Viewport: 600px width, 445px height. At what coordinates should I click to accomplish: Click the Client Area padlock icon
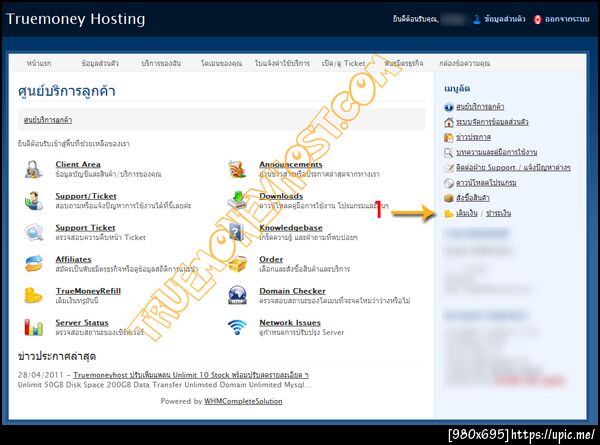click(34, 169)
